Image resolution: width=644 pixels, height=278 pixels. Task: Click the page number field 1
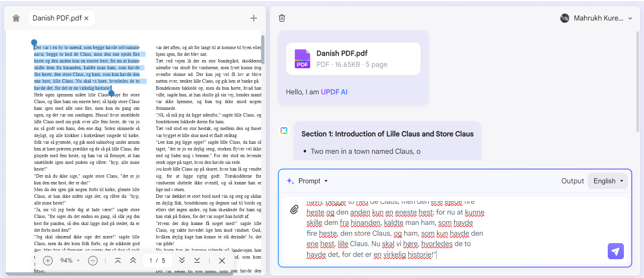tap(151, 261)
